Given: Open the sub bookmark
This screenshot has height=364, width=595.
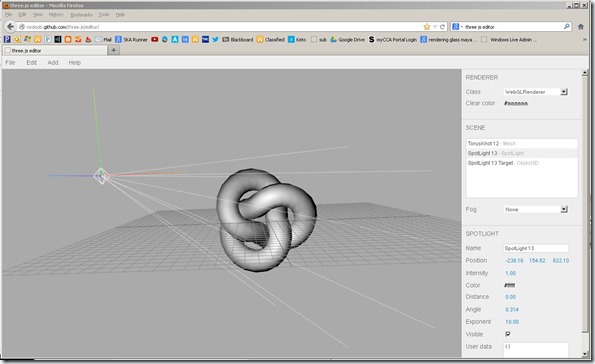Looking at the screenshot, I should 319,39.
